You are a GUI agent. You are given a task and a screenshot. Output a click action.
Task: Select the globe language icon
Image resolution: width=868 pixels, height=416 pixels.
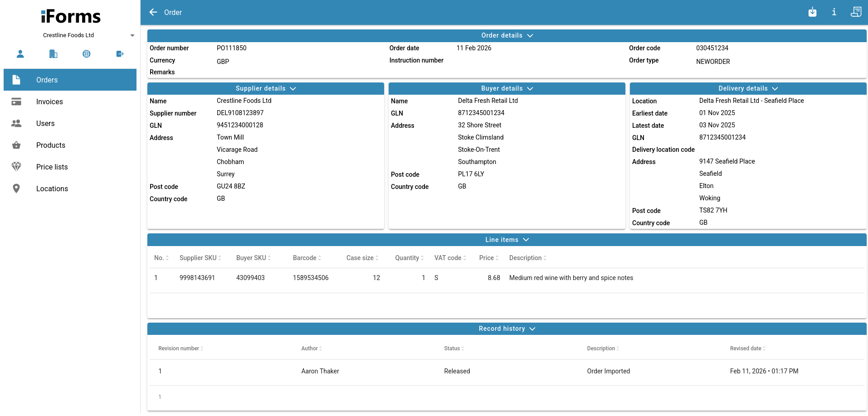click(x=87, y=54)
